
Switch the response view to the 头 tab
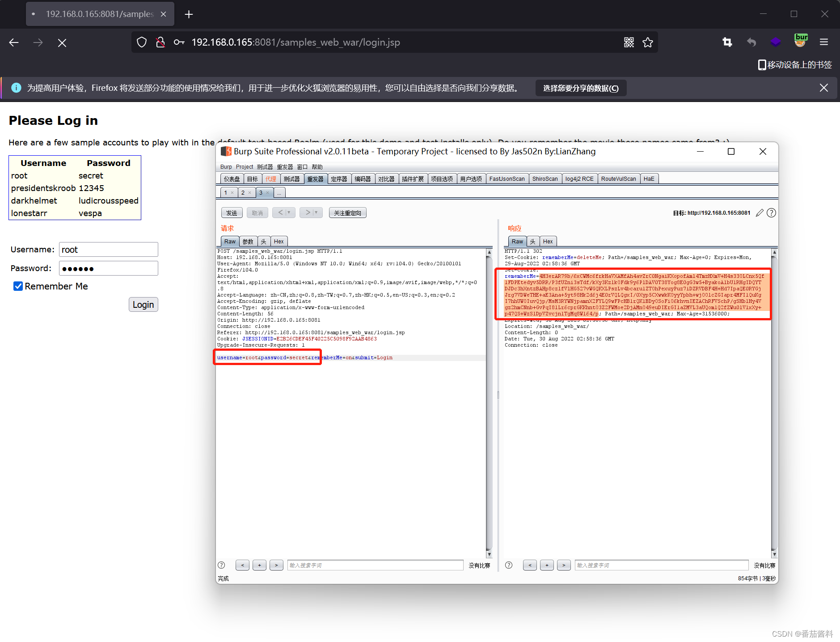tap(532, 242)
